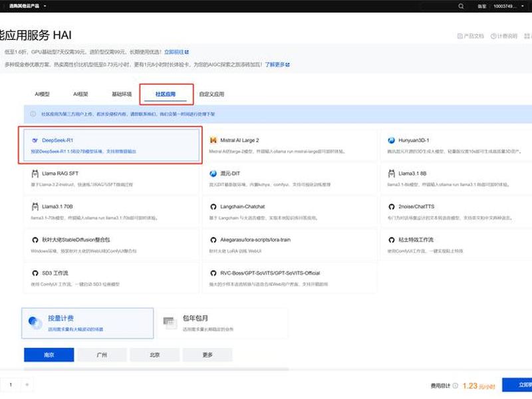This screenshot has height=399, width=532.
Task: Open search with the magnifier icon
Action: click(461, 6)
